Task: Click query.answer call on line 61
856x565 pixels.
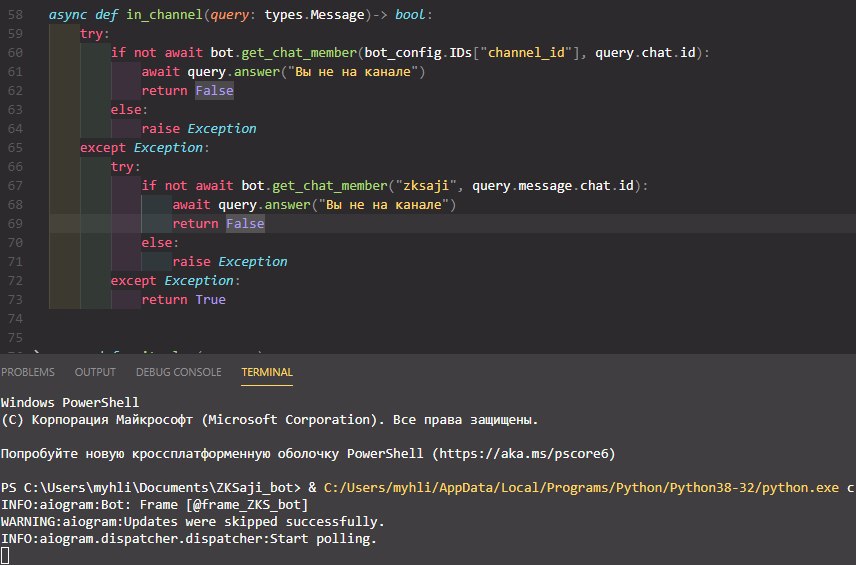Action: coord(234,72)
